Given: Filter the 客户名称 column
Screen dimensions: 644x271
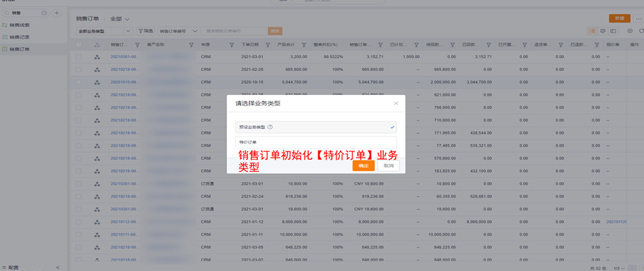Looking at the screenshot, I should click(x=191, y=44).
